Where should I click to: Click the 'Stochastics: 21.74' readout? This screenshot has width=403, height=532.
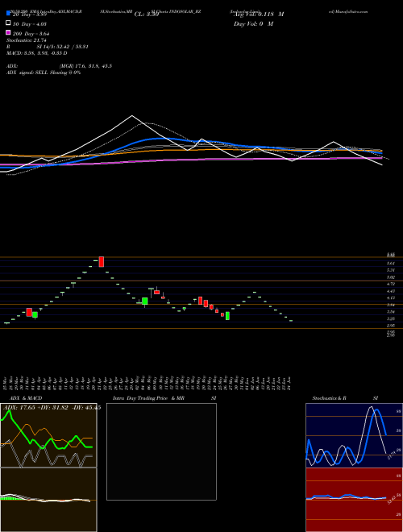[27, 40]
